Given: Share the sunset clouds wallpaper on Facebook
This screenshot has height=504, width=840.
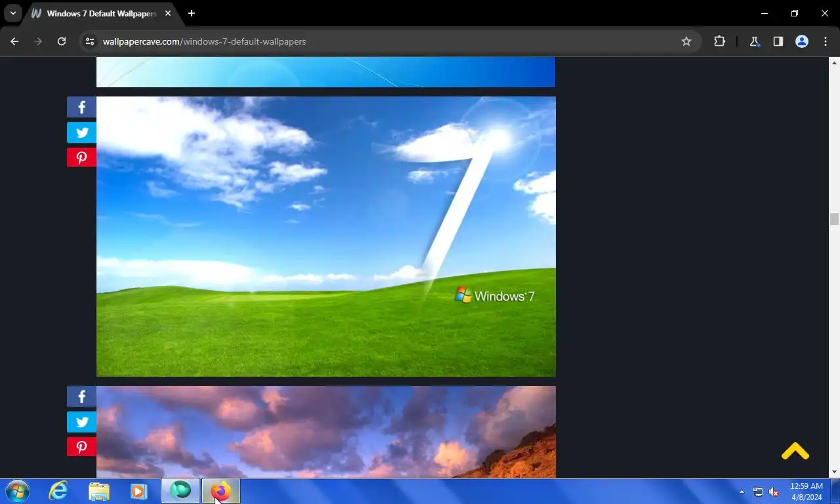Looking at the screenshot, I should point(81,396).
